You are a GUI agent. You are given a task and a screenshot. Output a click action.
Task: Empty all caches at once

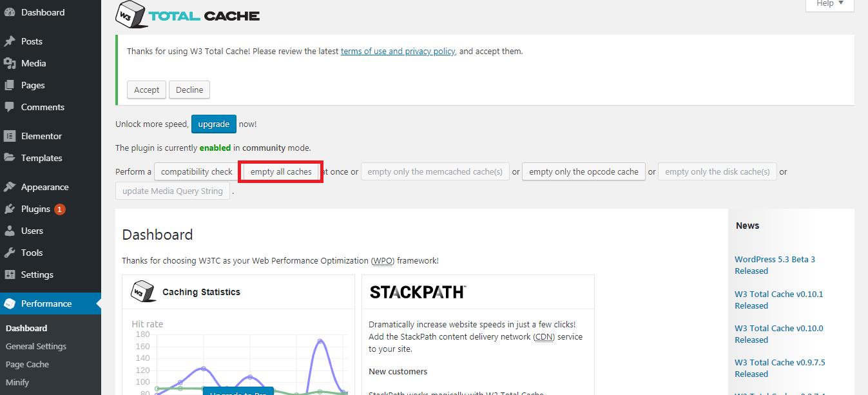coord(281,172)
